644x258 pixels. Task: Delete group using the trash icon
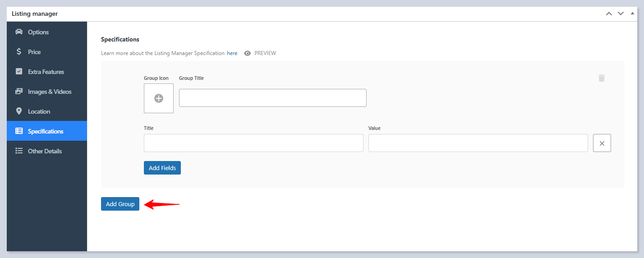click(601, 78)
